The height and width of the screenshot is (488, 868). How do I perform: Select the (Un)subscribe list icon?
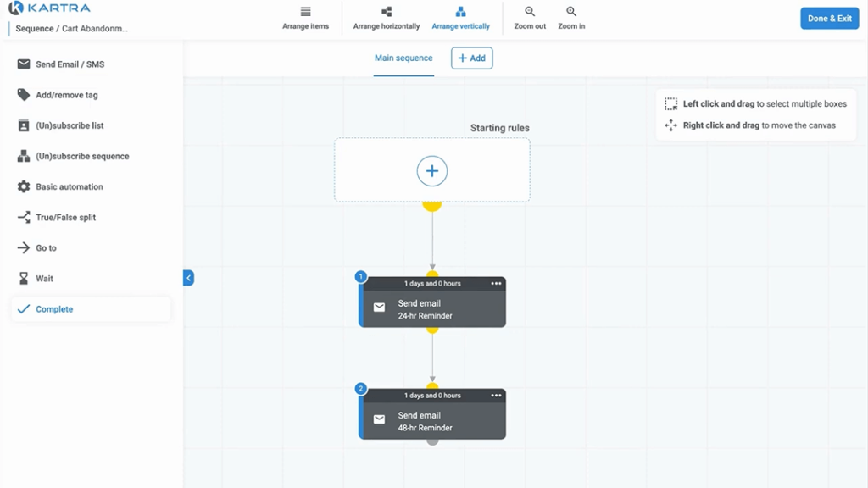click(23, 125)
